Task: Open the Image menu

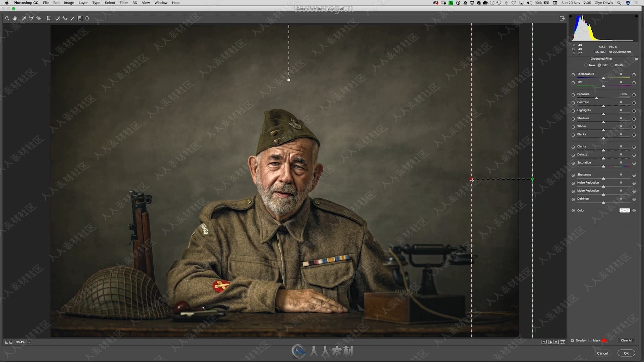Action: (x=69, y=3)
